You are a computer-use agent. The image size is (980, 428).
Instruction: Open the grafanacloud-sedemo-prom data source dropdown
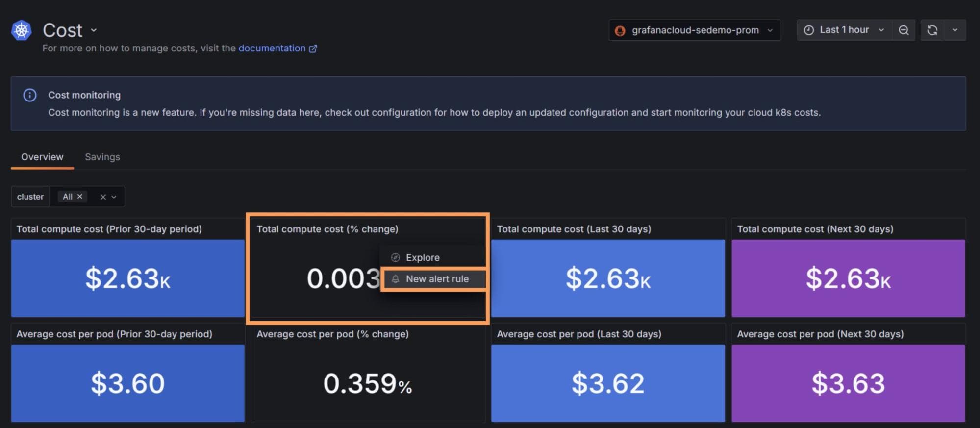pyautogui.click(x=695, y=30)
